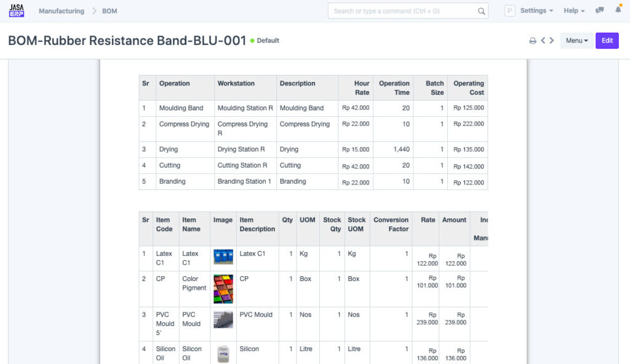The height and width of the screenshot is (364, 630).
Task: Open the Color Pigment item image
Action: click(x=223, y=289)
